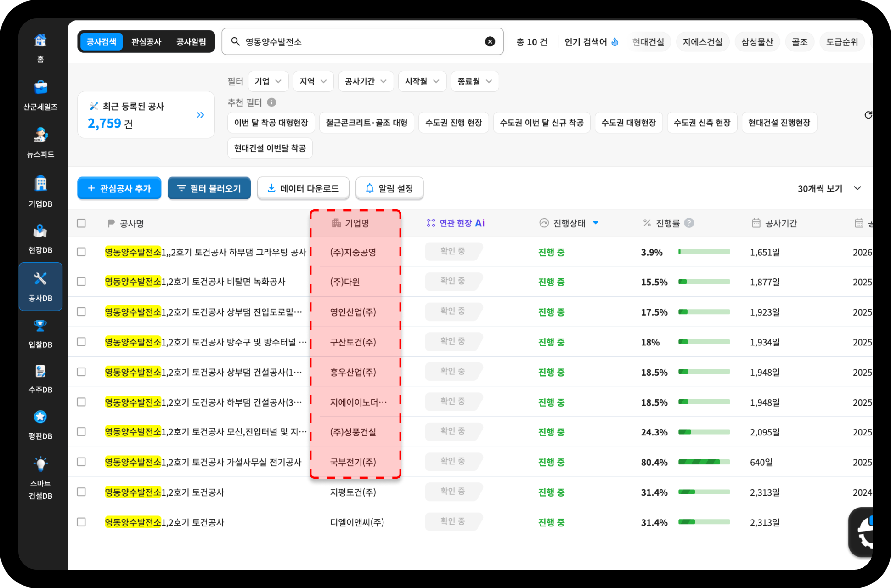Open the 뉴스피드 sidebar icon
The height and width of the screenshot is (588, 891).
click(x=40, y=135)
